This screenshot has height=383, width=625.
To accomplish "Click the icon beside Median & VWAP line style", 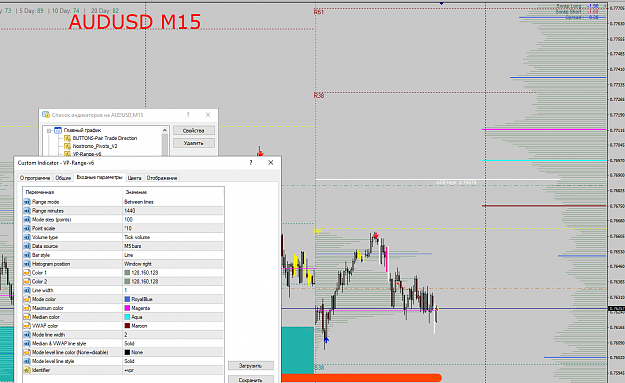I will pyautogui.click(x=27, y=344).
